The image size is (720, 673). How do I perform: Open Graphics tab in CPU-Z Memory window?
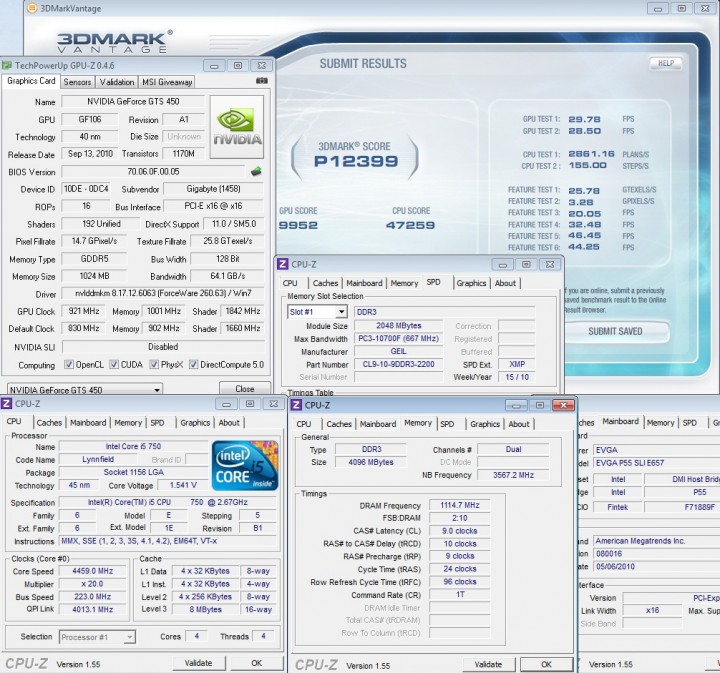(x=485, y=424)
